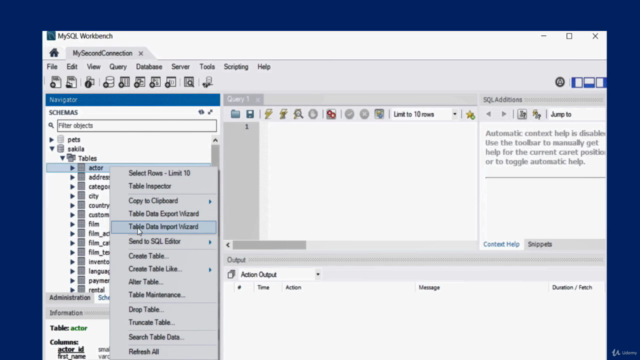The image size is (640, 360).
Task: Commit transaction checkmark icon
Action: [349, 114]
